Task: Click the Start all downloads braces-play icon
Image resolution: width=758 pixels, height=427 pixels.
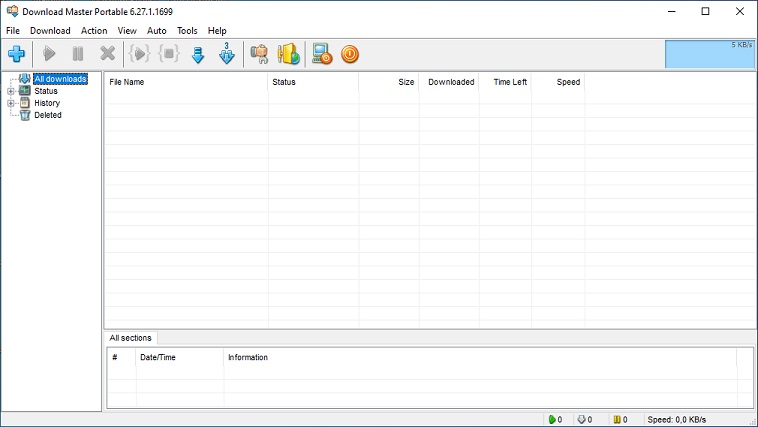Action: coord(139,54)
